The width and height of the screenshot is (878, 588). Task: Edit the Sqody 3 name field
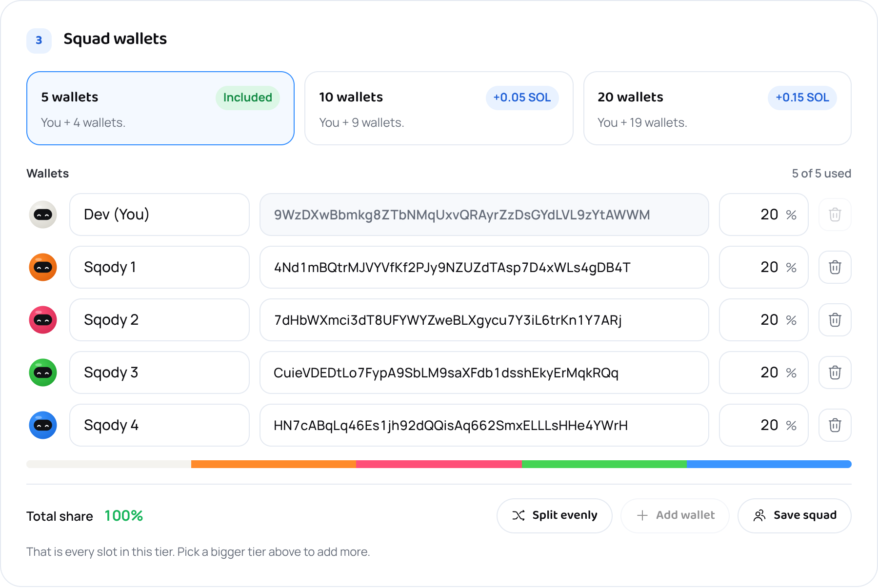point(160,372)
